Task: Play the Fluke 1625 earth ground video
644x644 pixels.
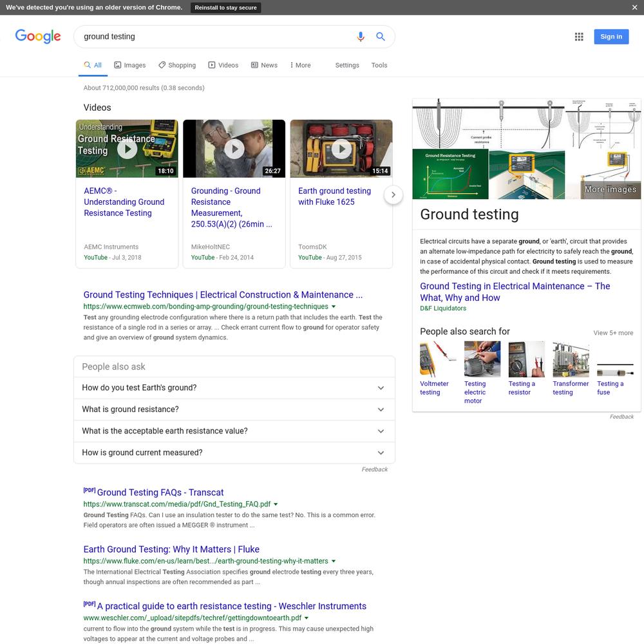Action: 341,149
